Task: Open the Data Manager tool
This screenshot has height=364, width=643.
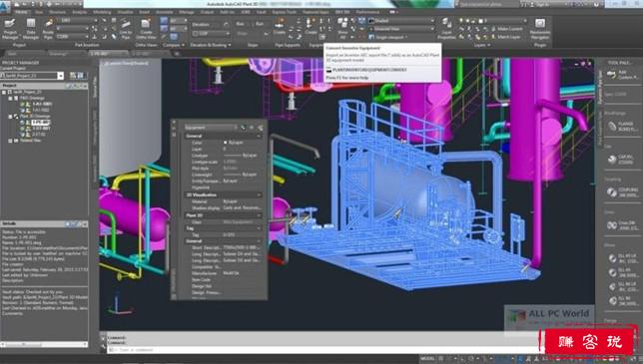Action: coord(31,29)
